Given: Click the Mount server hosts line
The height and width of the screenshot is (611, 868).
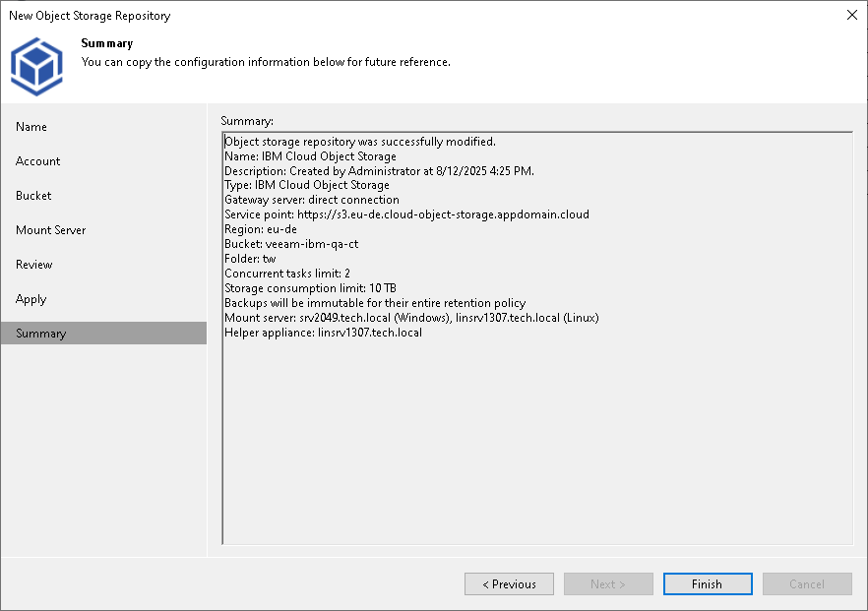Looking at the screenshot, I should 411,318.
